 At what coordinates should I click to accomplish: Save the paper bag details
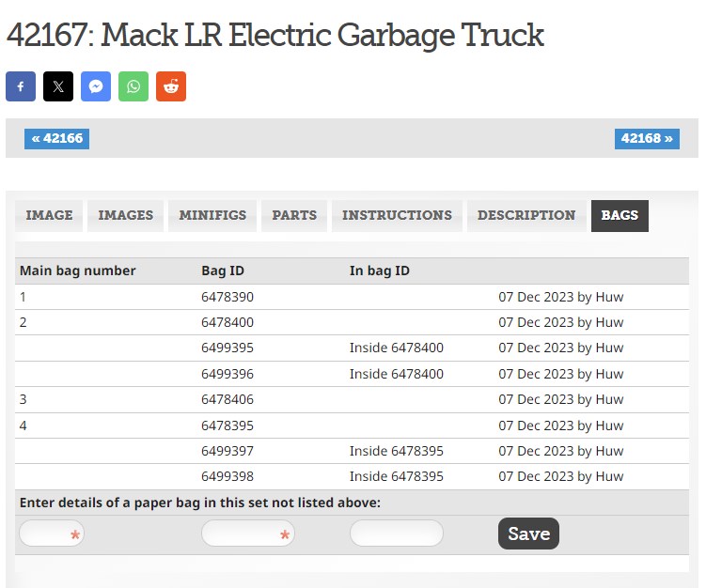tap(528, 534)
